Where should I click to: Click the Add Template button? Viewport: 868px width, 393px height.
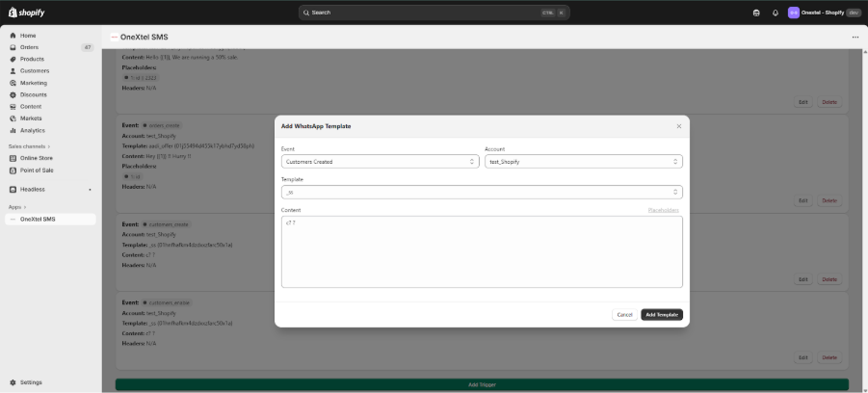tap(662, 315)
